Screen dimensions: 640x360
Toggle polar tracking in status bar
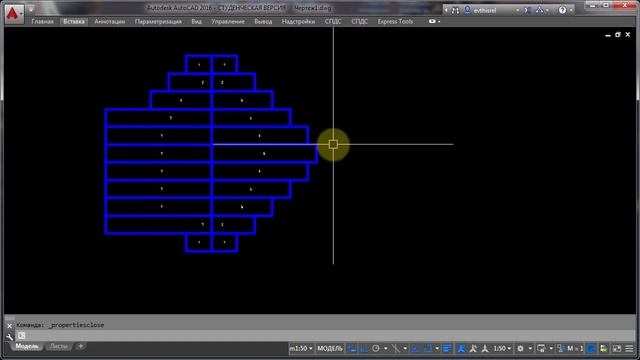[x=376, y=348]
